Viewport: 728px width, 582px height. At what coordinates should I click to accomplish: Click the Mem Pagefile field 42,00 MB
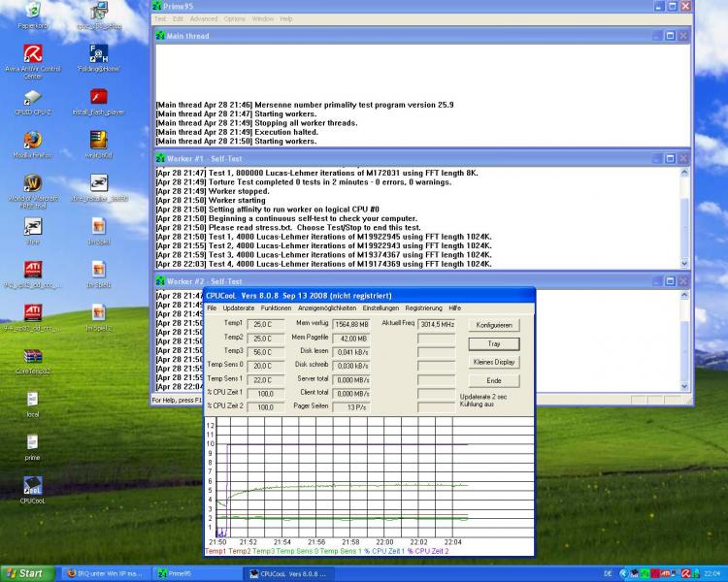pyautogui.click(x=351, y=339)
